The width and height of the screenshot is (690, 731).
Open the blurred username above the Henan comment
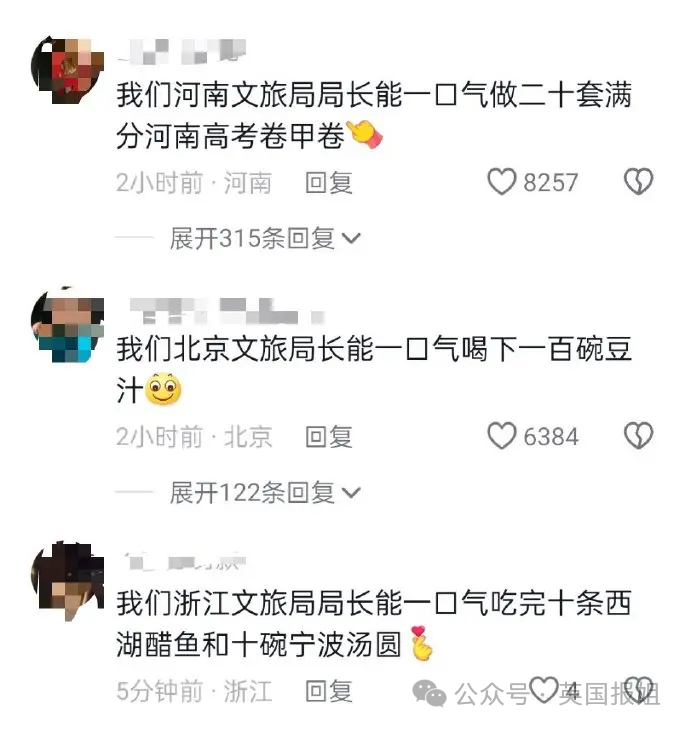click(183, 51)
